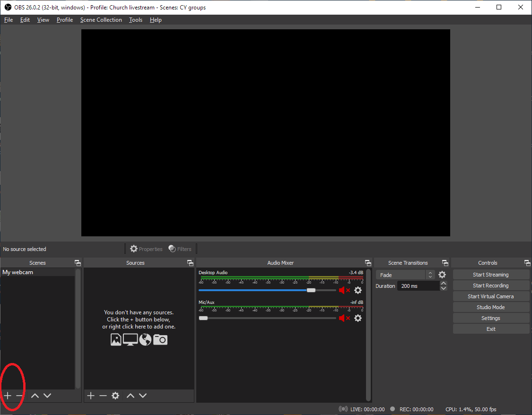Viewport: 532px width, 415px height.
Task: Unmute the Mic/Aux speaker
Action: [x=344, y=318]
